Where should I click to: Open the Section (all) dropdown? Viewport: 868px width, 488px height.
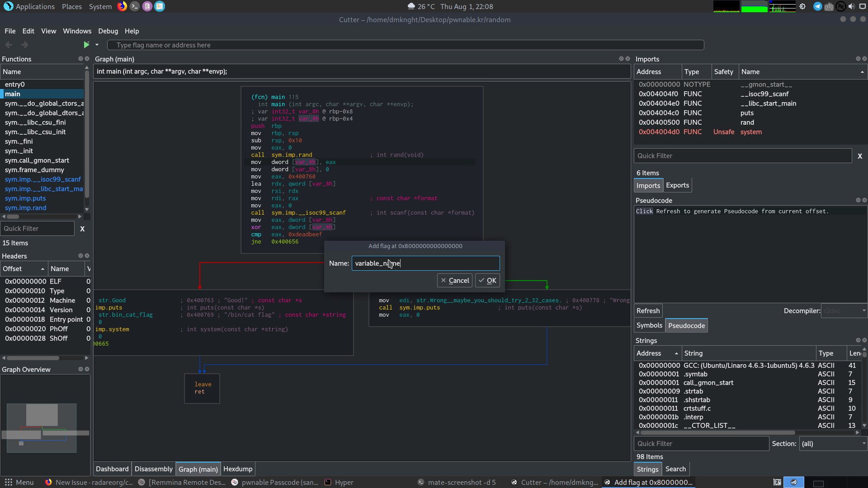pyautogui.click(x=833, y=444)
